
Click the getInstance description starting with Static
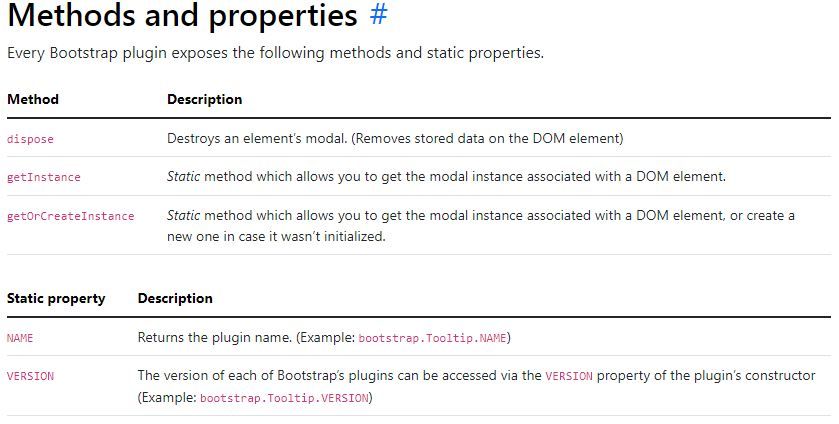(x=446, y=177)
